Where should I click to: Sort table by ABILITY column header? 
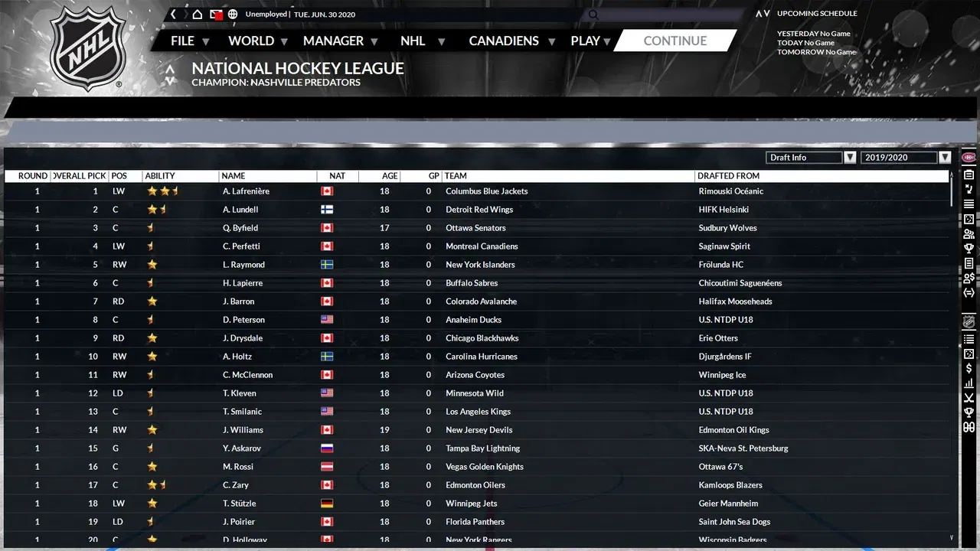point(160,176)
